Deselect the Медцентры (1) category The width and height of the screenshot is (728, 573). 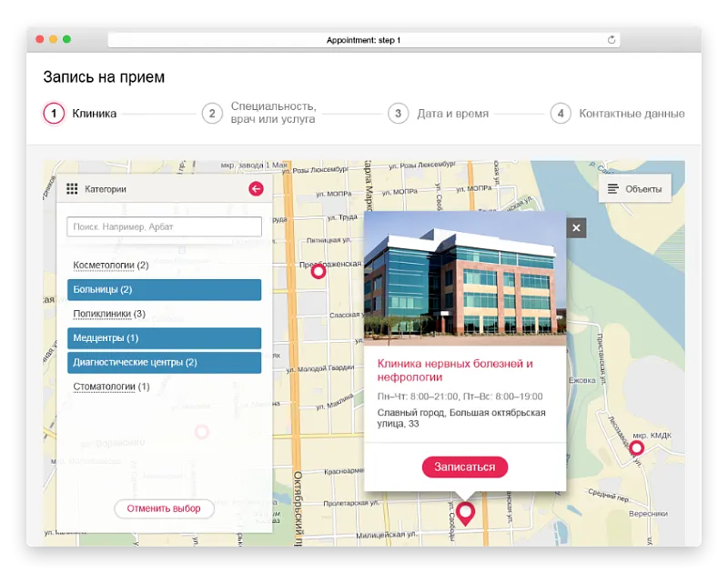pyautogui.click(x=164, y=338)
